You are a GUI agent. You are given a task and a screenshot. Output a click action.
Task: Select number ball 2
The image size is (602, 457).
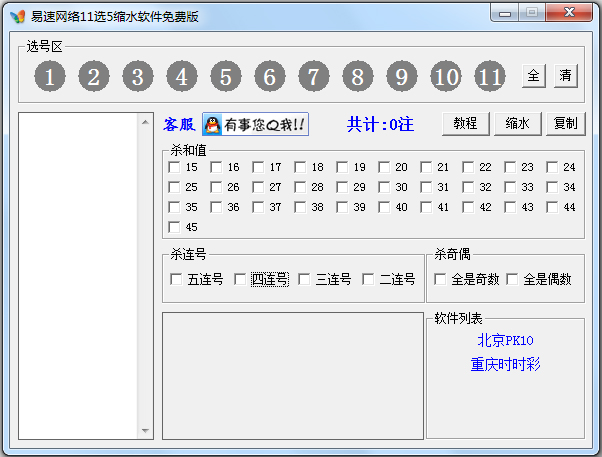click(94, 76)
